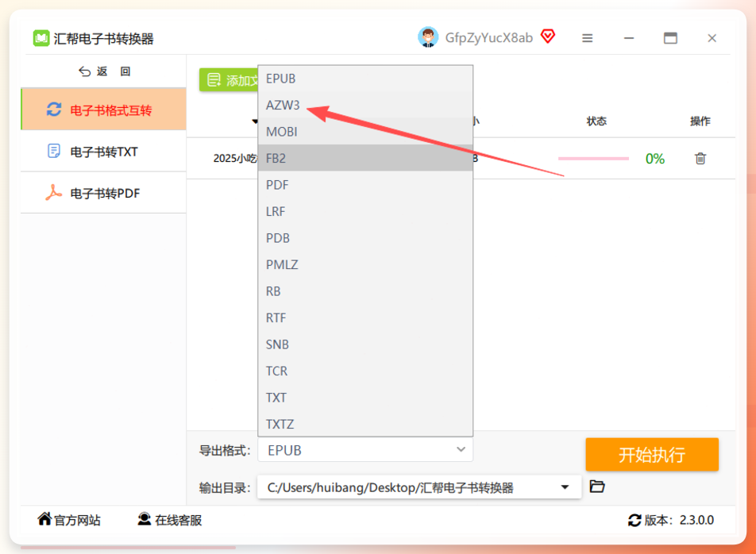Select RB format option
This screenshot has width=756, height=554.
click(x=365, y=291)
